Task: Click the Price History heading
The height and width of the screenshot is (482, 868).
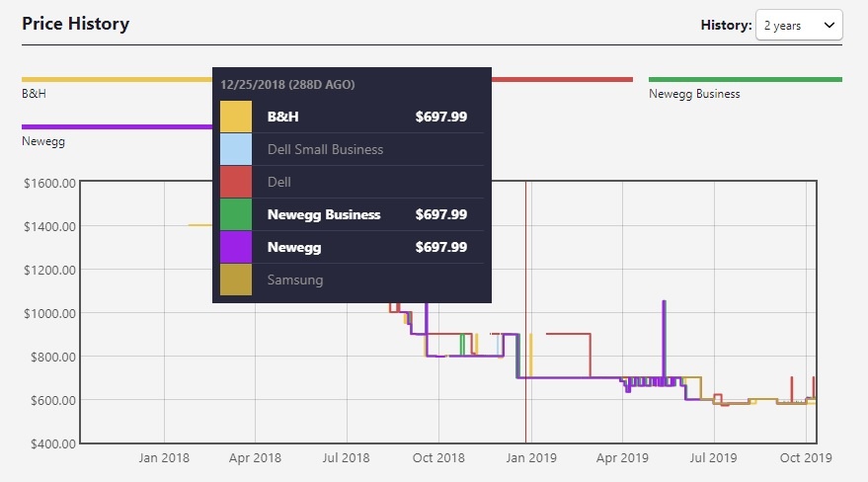Action: (x=75, y=23)
